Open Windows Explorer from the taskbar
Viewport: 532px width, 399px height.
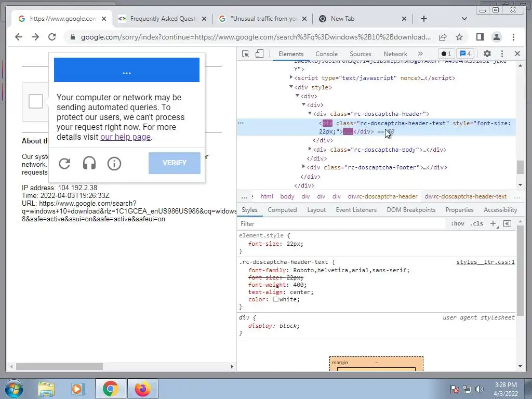pyautogui.click(x=46, y=389)
